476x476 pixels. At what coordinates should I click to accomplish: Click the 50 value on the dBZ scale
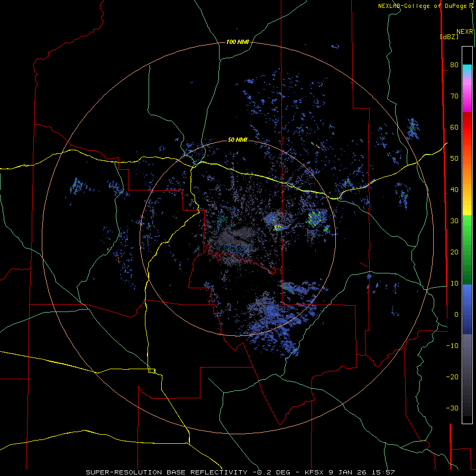pos(454,159)
